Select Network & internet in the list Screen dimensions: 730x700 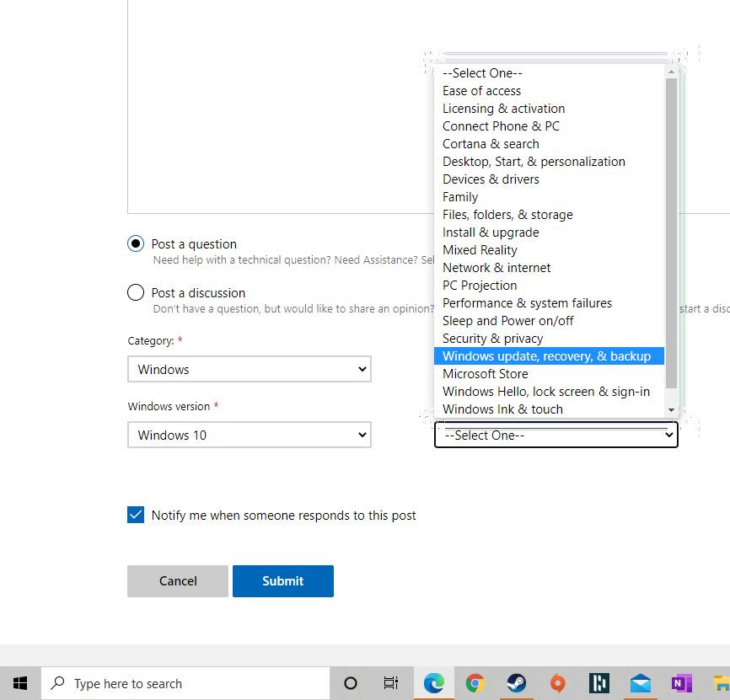[549, 267]
